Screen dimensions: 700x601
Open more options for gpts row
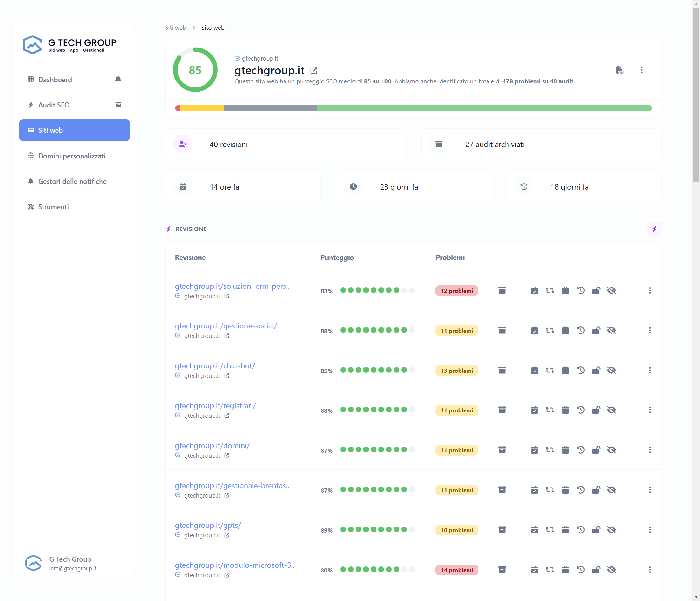pyautogui.click(x=650, y=529)
